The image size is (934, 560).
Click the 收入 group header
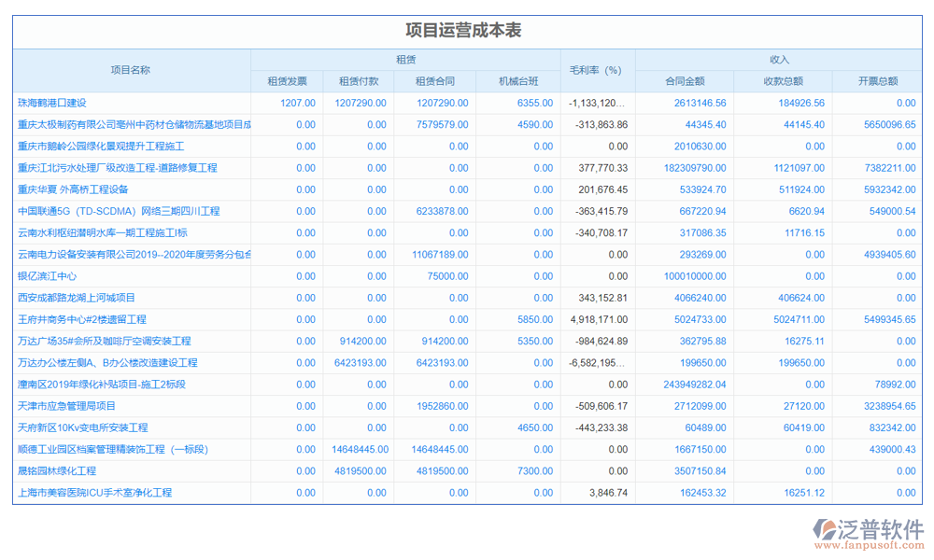tap(779, 60)
